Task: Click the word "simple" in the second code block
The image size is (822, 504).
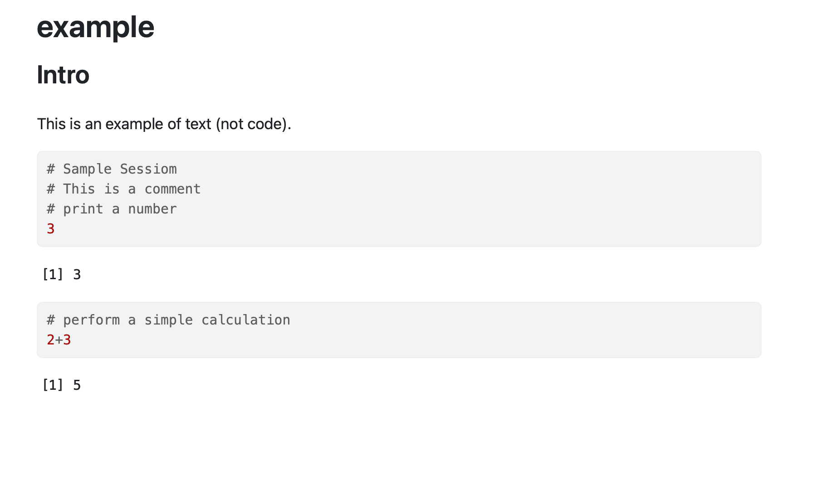Action: click(x=168, y=320)
